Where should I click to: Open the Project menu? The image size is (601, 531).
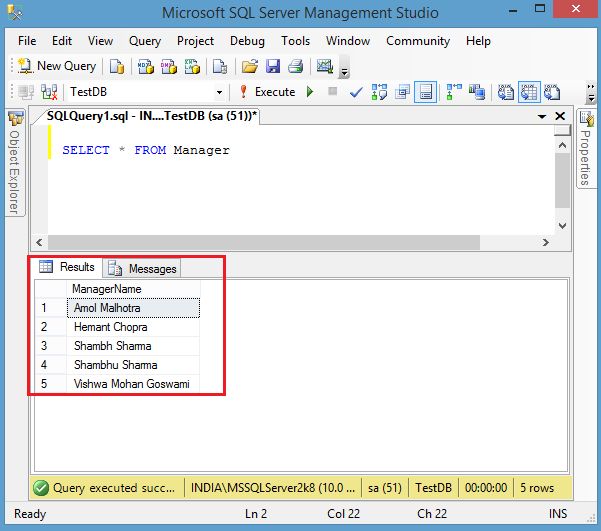click(195, 41)
